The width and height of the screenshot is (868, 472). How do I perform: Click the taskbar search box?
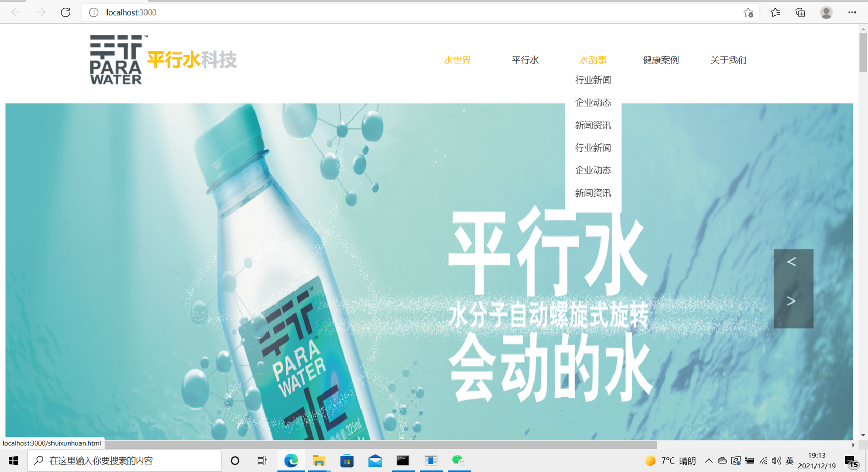pos(125,461)
